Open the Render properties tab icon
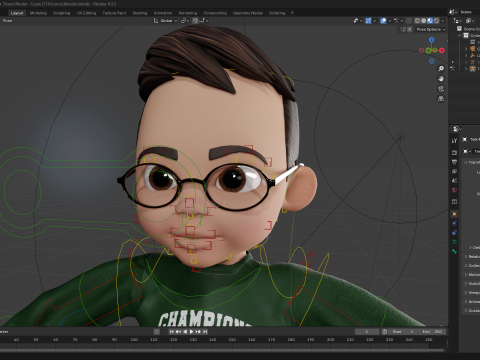 (454, 152)
